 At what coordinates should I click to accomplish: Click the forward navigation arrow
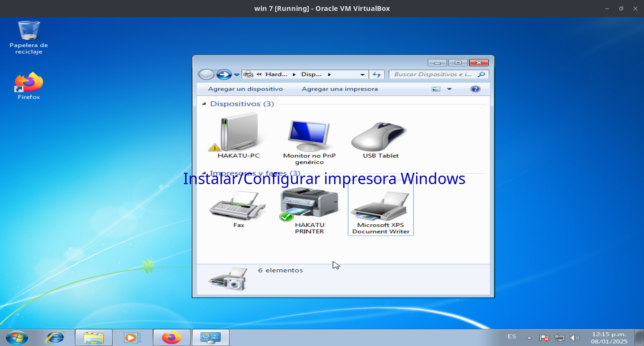click(224, 74)
